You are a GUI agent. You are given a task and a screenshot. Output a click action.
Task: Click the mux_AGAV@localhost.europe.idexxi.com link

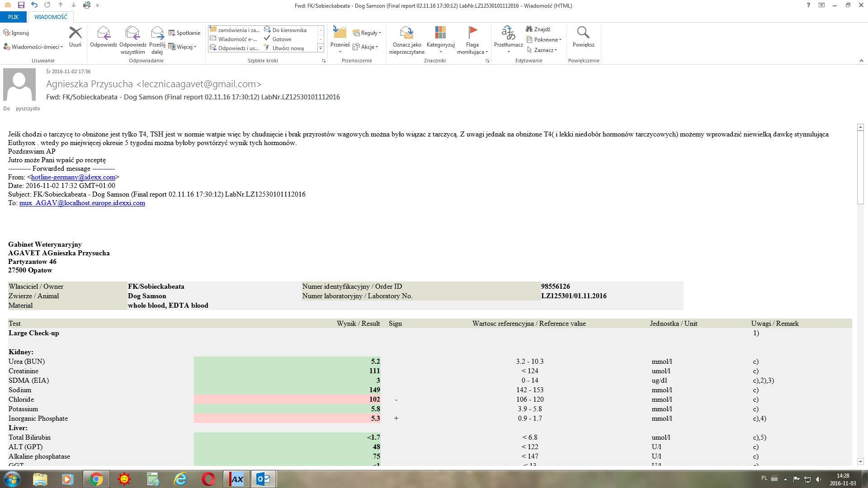pyautogui.click(x=82, y=203)
